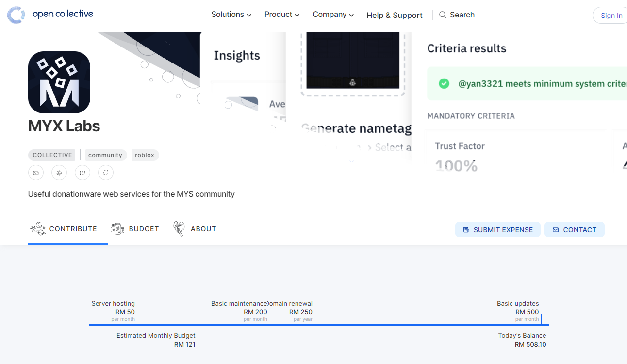
Task: Click the search magnifier icon
Action: click(x=443, y=15)
